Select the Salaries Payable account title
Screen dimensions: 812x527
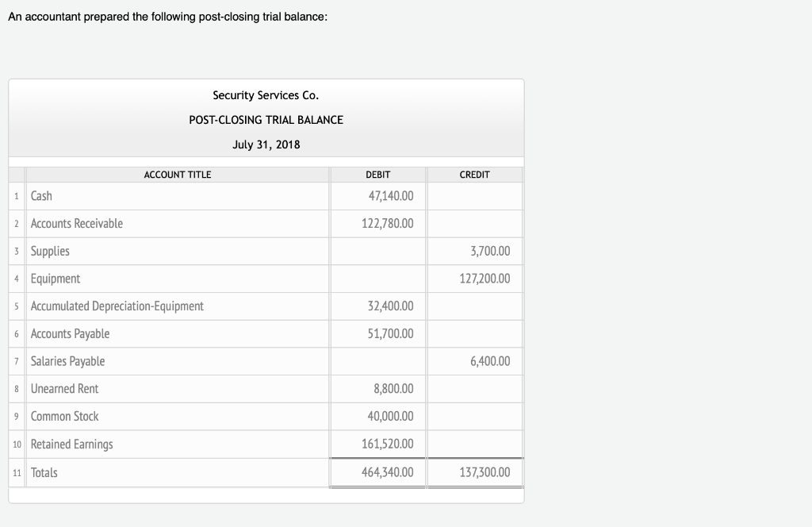click(67, 361)
